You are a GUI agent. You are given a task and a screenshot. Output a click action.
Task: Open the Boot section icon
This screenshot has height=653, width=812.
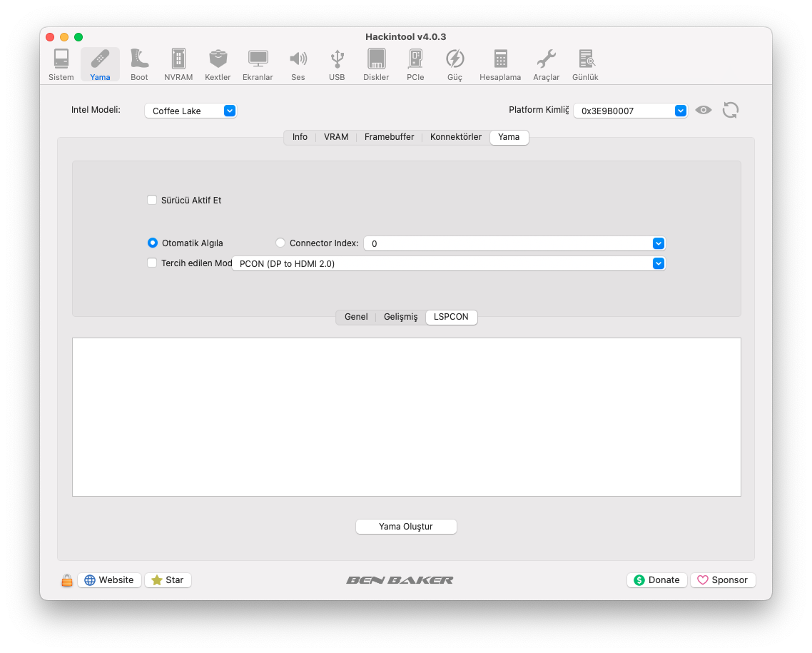click(x=139, y=64)
